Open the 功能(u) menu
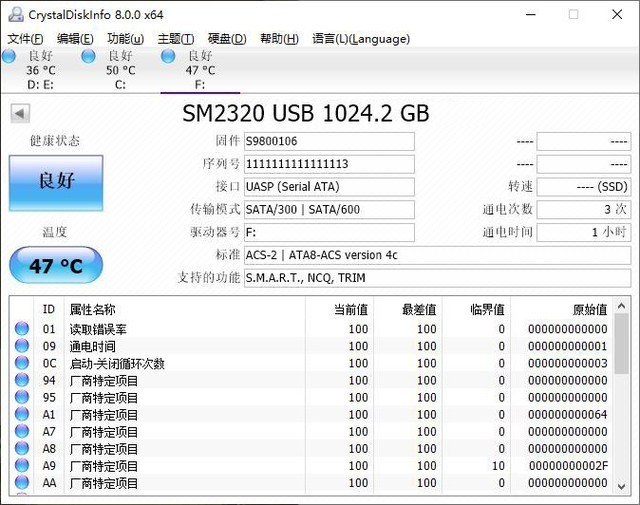 pyautogui.click(x=125, y=39)
